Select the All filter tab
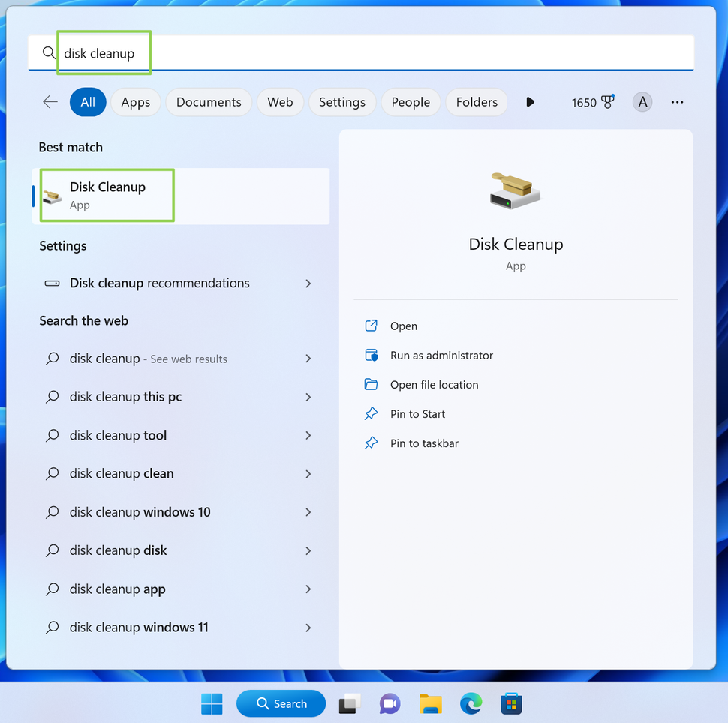The image size is (728, 723). [88, 102]
